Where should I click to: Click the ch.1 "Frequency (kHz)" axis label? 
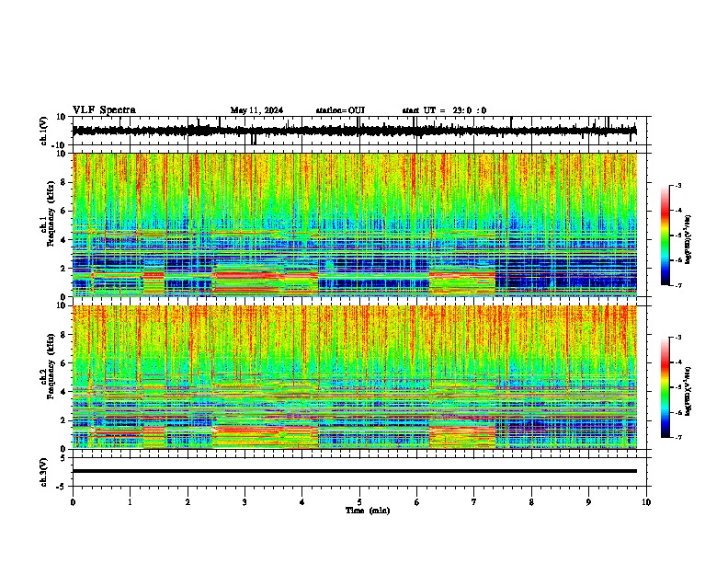(51, 213)
